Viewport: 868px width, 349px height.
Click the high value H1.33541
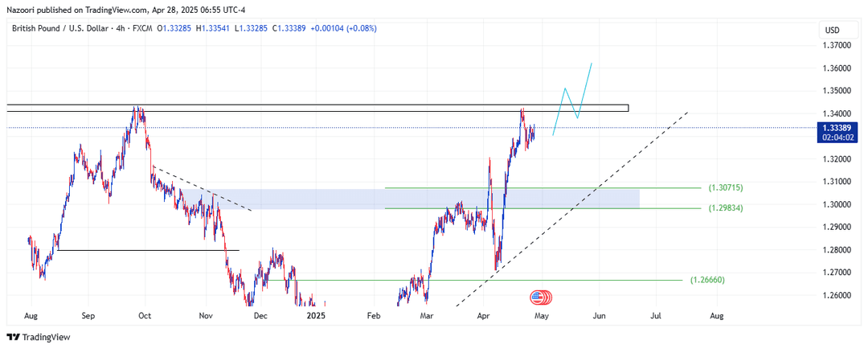[x=212, y=27]
